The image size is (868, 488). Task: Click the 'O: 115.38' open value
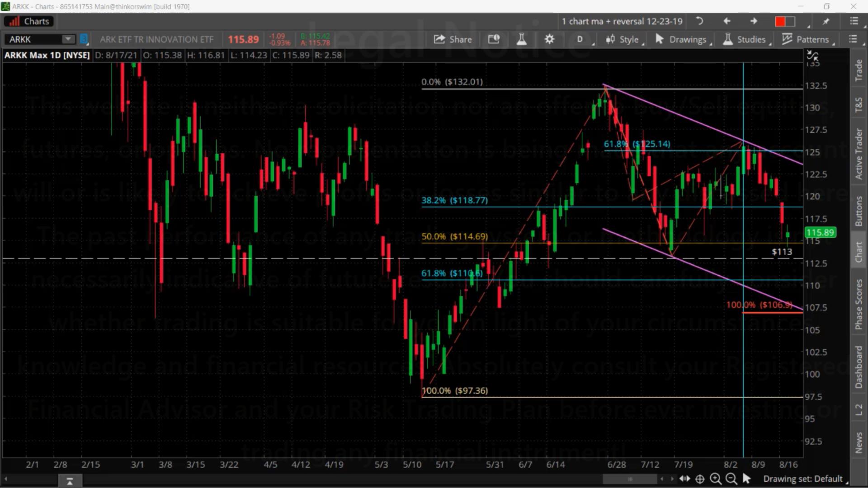point(162,55)
